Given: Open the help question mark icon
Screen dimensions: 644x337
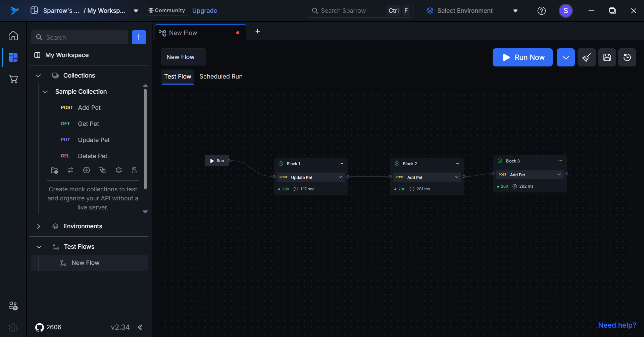Looking at the screenshot, I should pos(541,11).
